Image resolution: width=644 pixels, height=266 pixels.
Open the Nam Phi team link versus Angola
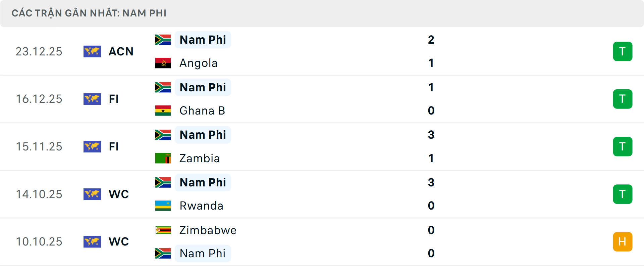tap(203, 40)
